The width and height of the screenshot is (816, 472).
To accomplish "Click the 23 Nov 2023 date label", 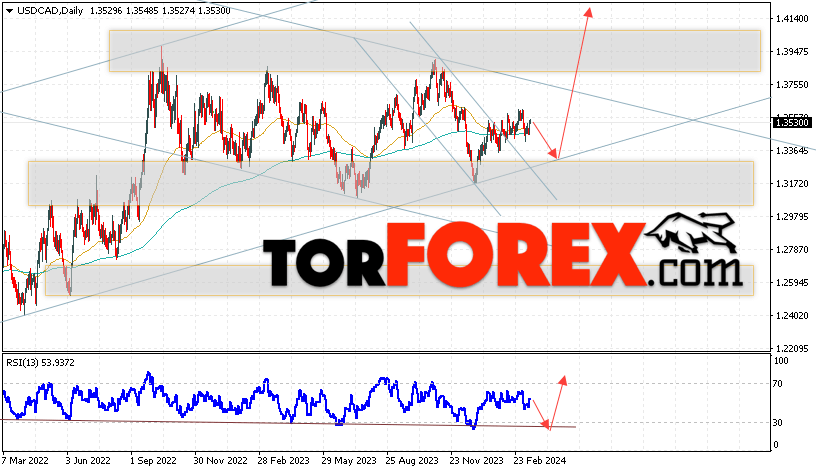I will (x=477, y=461).
